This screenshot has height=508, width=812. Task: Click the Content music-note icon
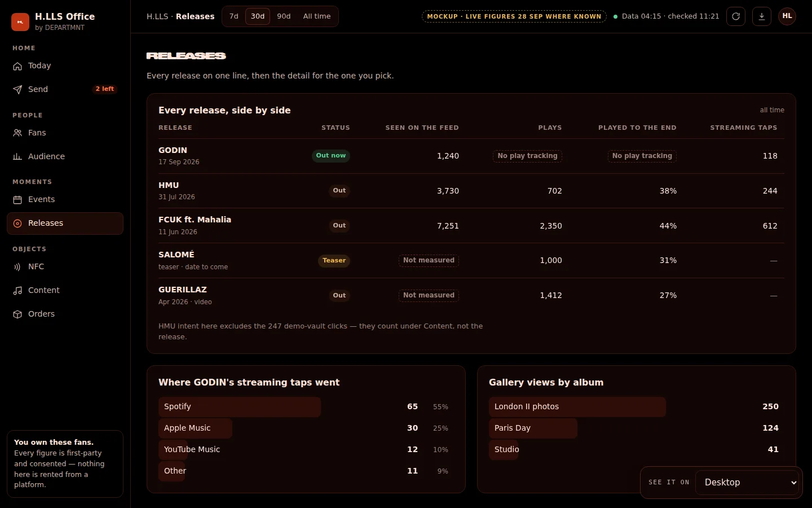click(x=17, y=291)
